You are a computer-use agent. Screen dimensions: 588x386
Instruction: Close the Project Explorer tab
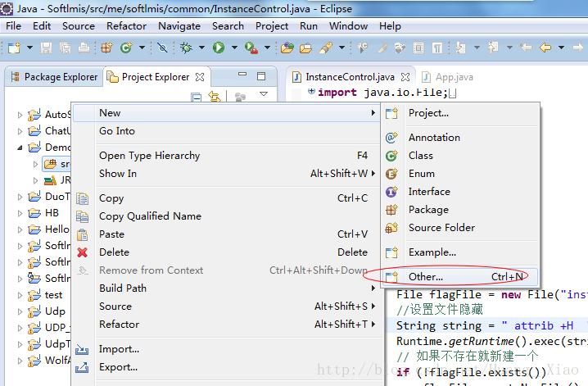pos(201,77)
